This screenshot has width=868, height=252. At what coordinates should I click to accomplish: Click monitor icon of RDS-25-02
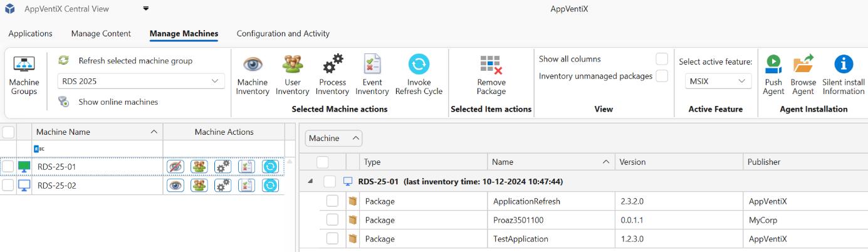(x=24, y=186)
